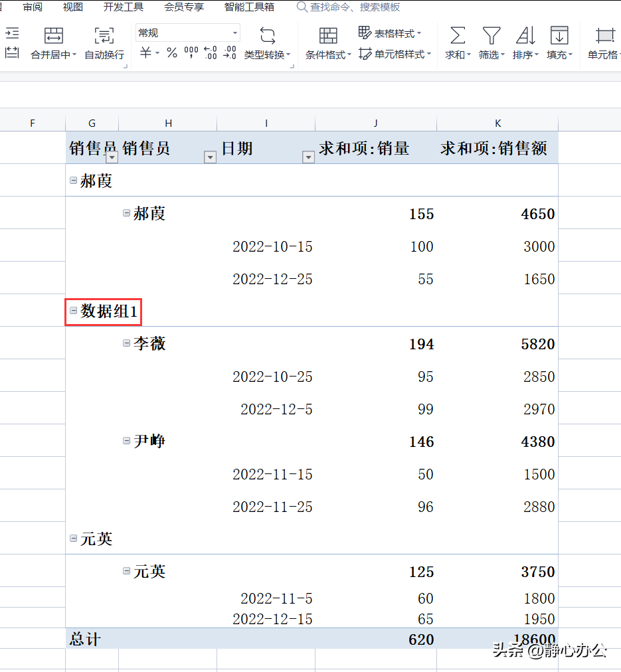Viewport: 621px width, 672px height.
Task: Click the Merge and Center icon
Action: [x=54, y=35]
